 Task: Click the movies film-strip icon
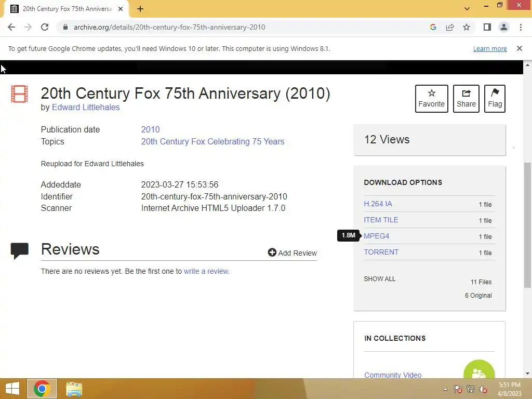(19, 94)
